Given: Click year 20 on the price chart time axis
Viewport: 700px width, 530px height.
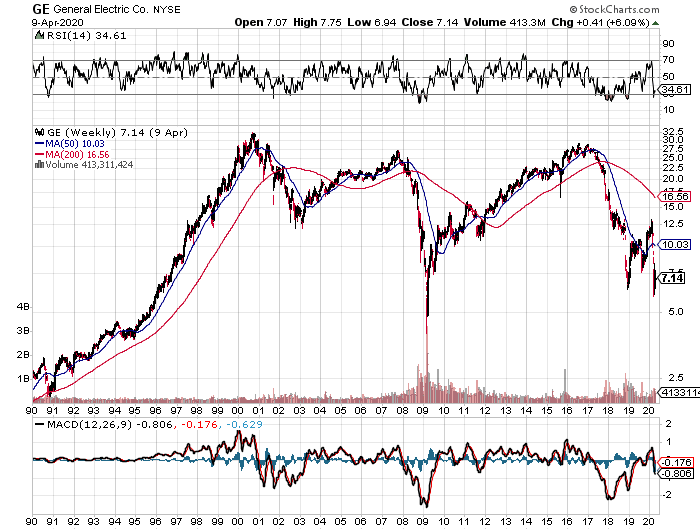Looking at the screenshot, I should click(649, 410).
